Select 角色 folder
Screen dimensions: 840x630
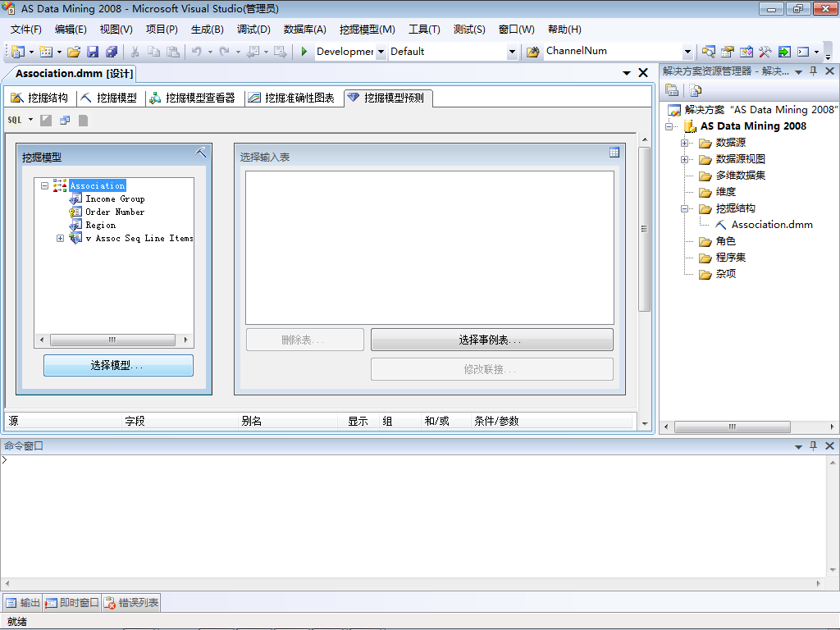[x=725, y=242]
